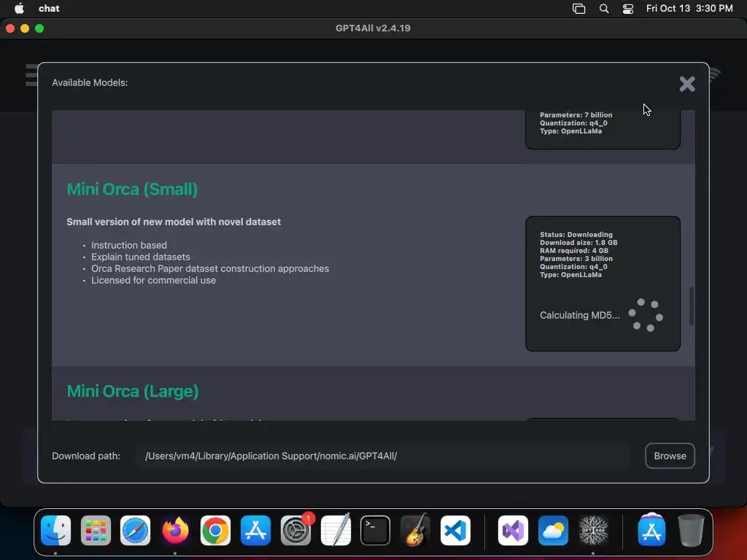Open the Apple menu
This screenshot has height=560, width=747.
tap(19, 8)
